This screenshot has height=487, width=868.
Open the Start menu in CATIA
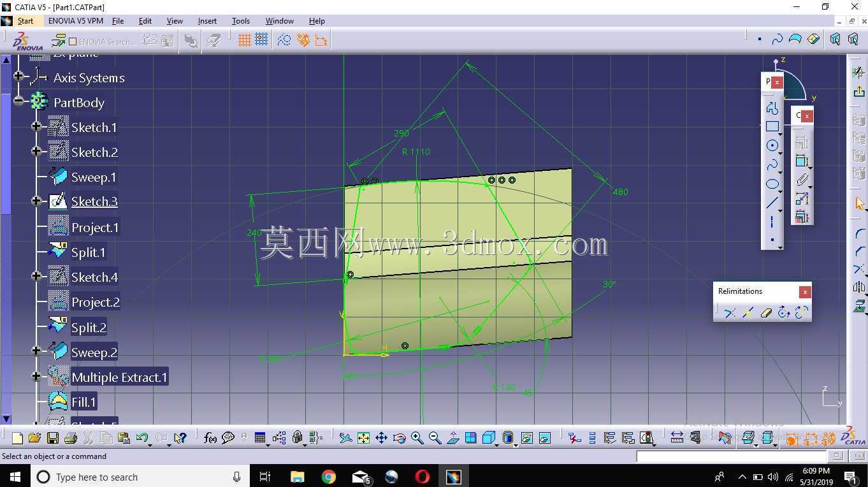(x=25, y=21)
